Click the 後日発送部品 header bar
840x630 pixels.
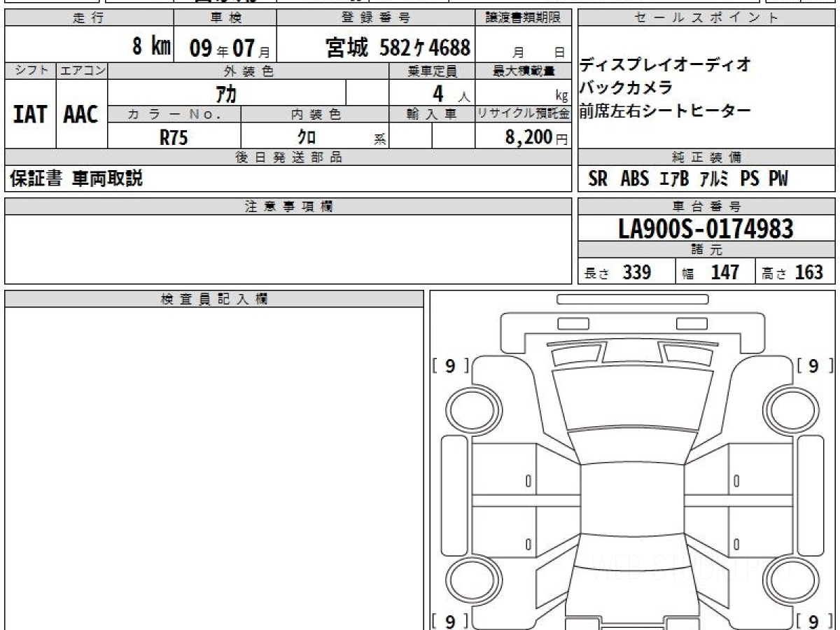click(288, 157)
